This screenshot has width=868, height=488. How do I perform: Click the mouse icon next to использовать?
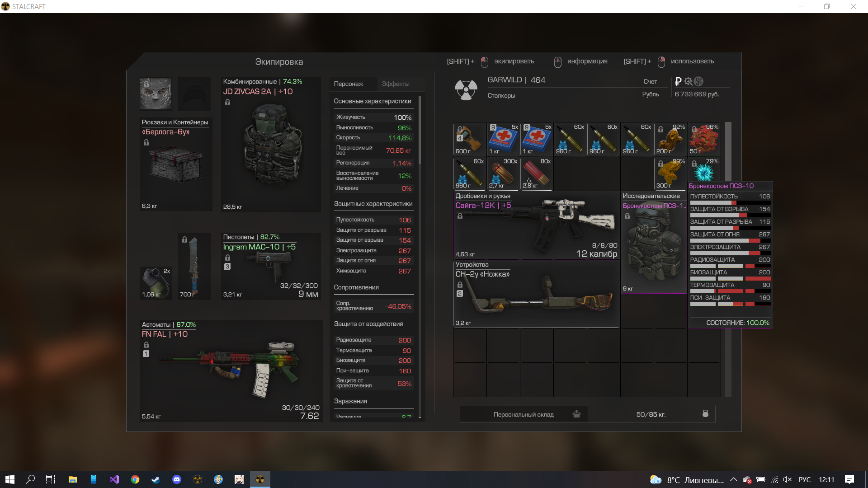pyautogui.click(x=661, y=62)
